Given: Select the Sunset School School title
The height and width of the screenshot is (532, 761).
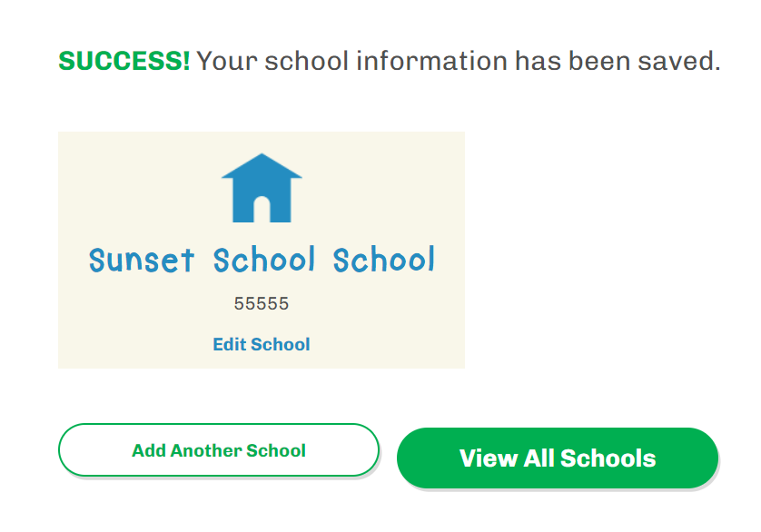Looking at the screenshot, I should click(262, 260).
